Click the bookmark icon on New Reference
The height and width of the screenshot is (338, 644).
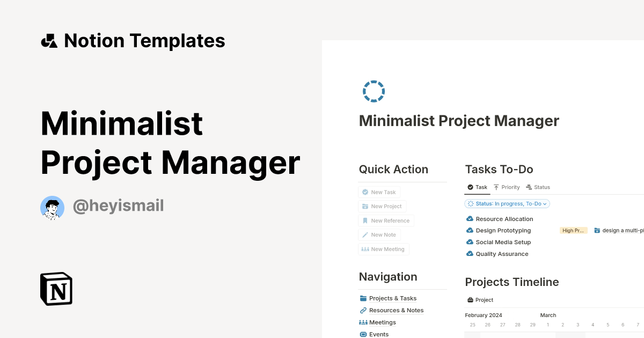(365, 221)
